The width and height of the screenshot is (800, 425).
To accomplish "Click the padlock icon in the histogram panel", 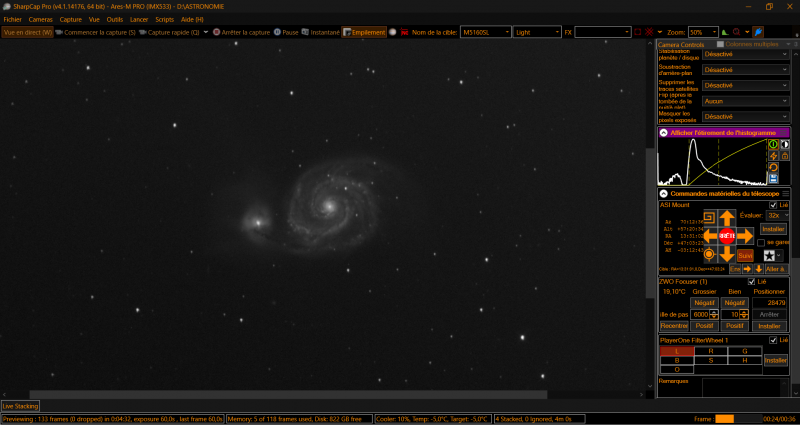I will click(x=785, y=156).
